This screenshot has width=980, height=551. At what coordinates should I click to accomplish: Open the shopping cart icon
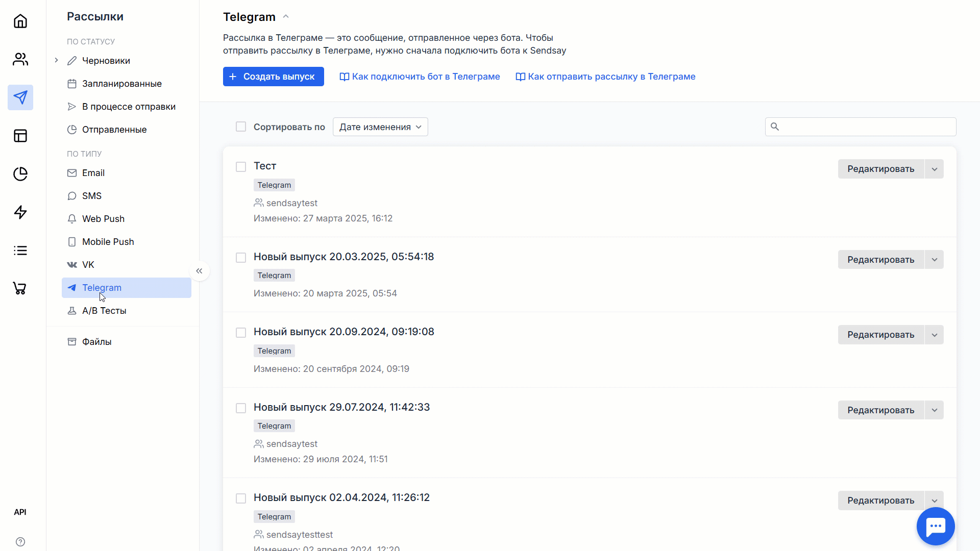(20, 289)
